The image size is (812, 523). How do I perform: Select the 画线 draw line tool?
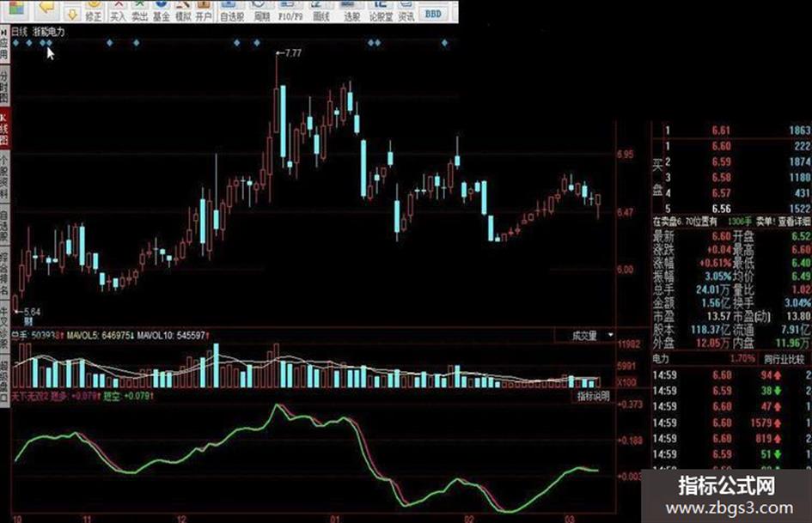click(x=321, y=11)
